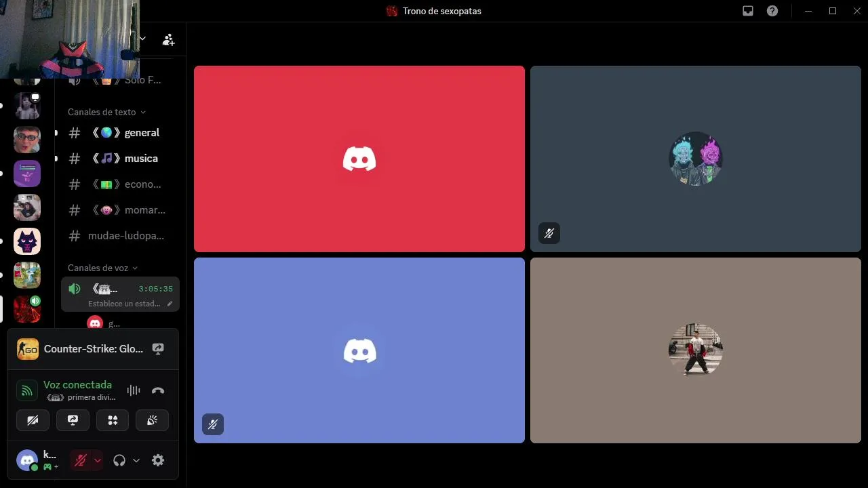Share your screen button

coord(73,420)
